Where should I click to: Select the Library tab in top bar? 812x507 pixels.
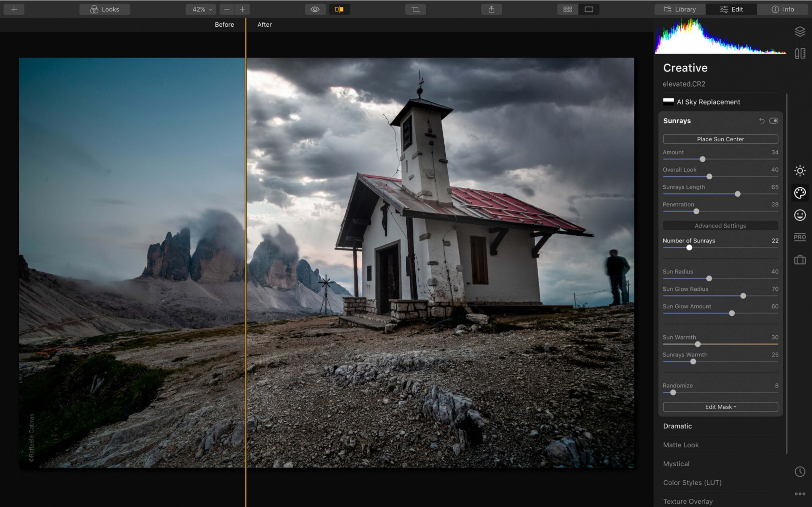680,9
